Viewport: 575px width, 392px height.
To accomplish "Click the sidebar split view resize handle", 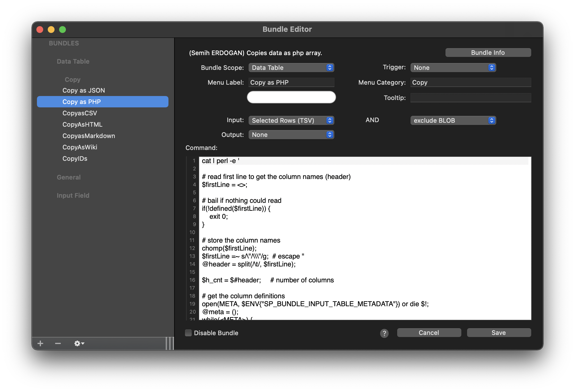I will coord(170,343).
